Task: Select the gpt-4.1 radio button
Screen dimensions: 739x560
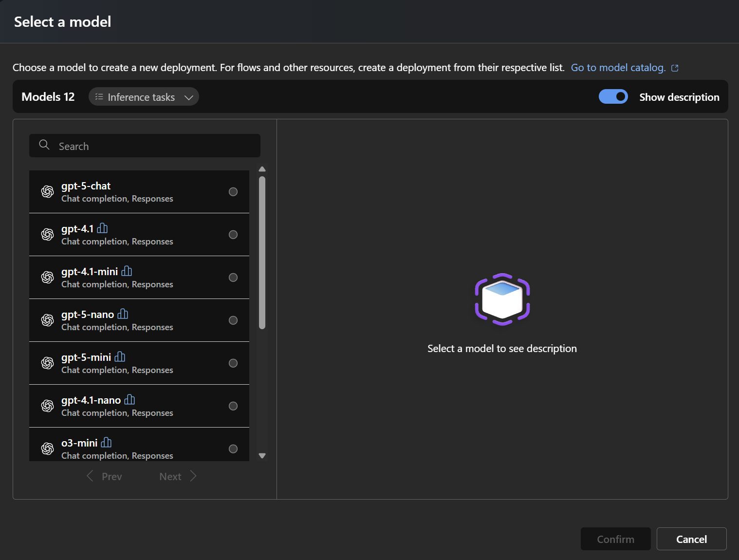Action: 233,235
